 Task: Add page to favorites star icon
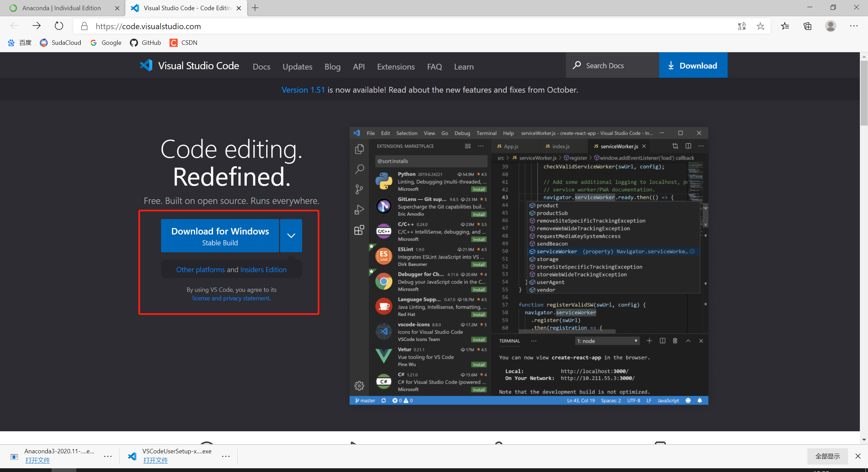[x=760, y=26]
